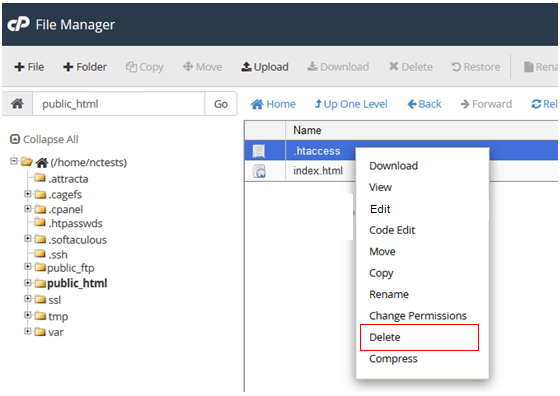Select the .htaccess file name

point(317,151)
